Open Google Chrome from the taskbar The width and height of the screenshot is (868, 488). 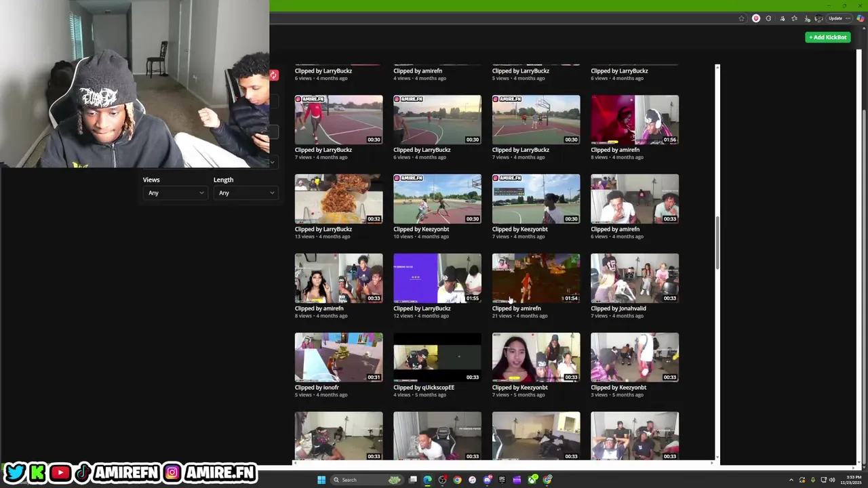click(x=457, y=480)
